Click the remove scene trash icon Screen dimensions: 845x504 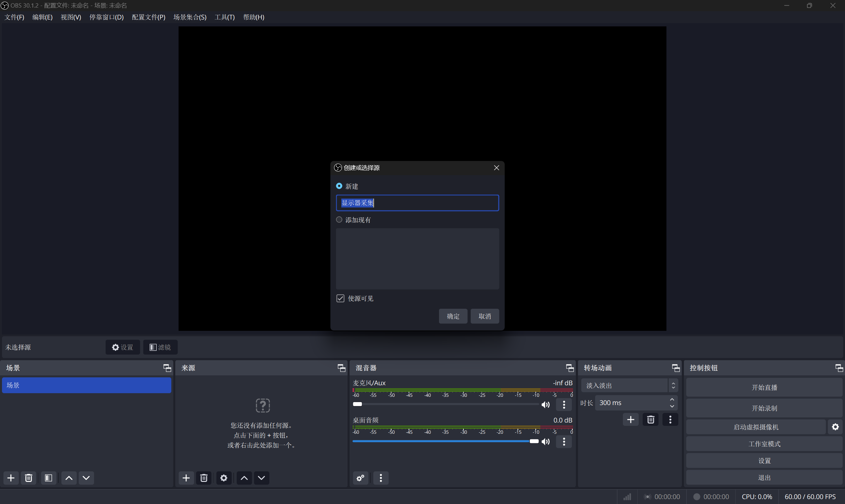28,478
